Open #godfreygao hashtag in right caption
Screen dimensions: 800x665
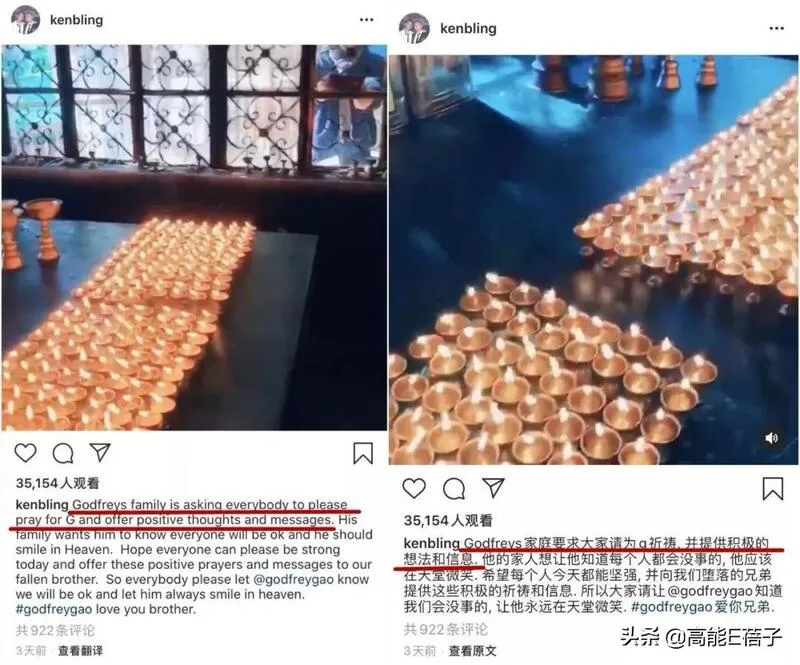(x=671, y=606)
